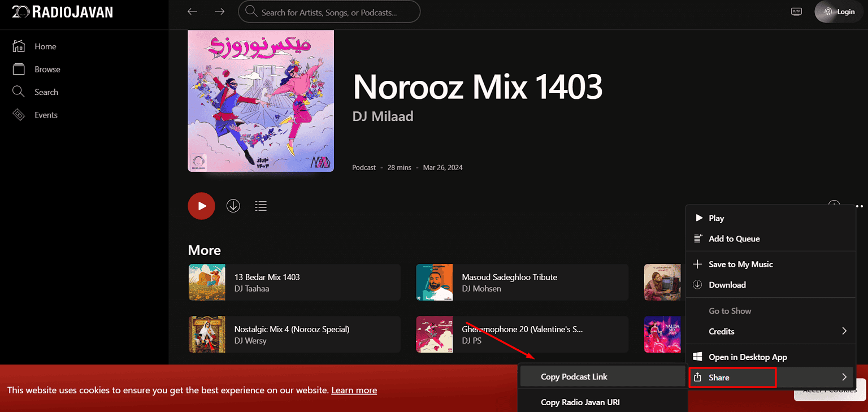Screen dimensions: 868x412
Task: Click the RJTV icon in header
Action: tap(796, 12)
